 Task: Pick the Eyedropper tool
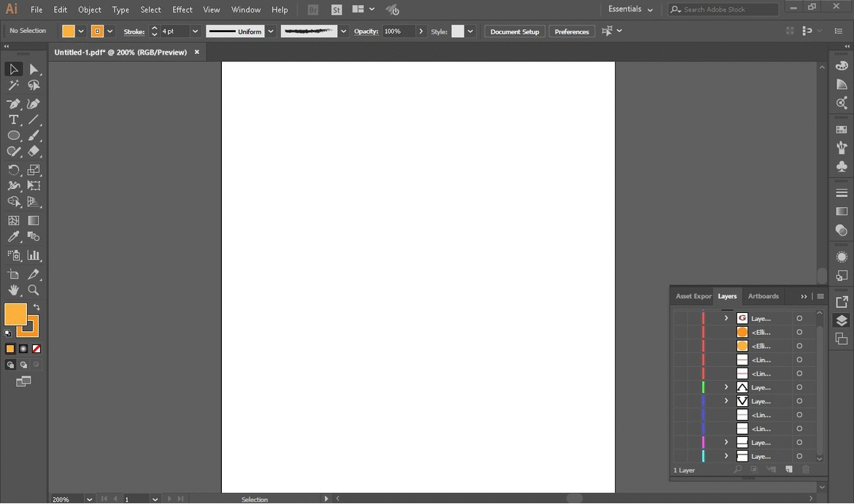(x=13, y=236)
